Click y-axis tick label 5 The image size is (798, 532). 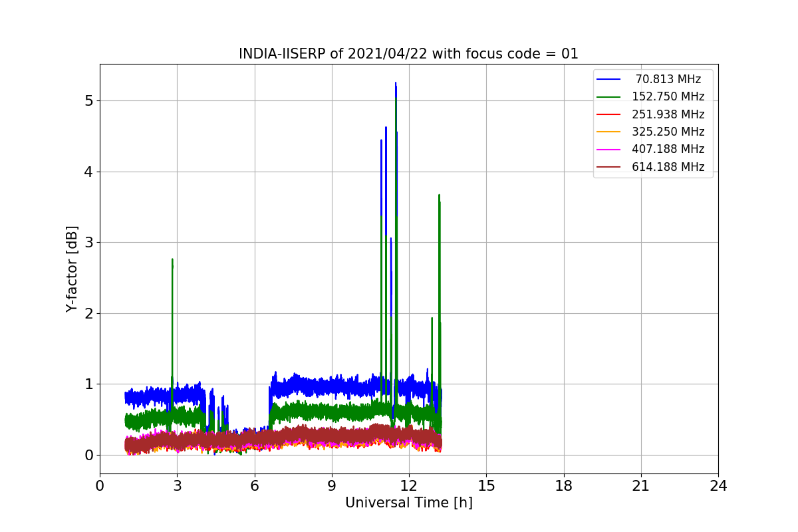click(x=88, y=101)
